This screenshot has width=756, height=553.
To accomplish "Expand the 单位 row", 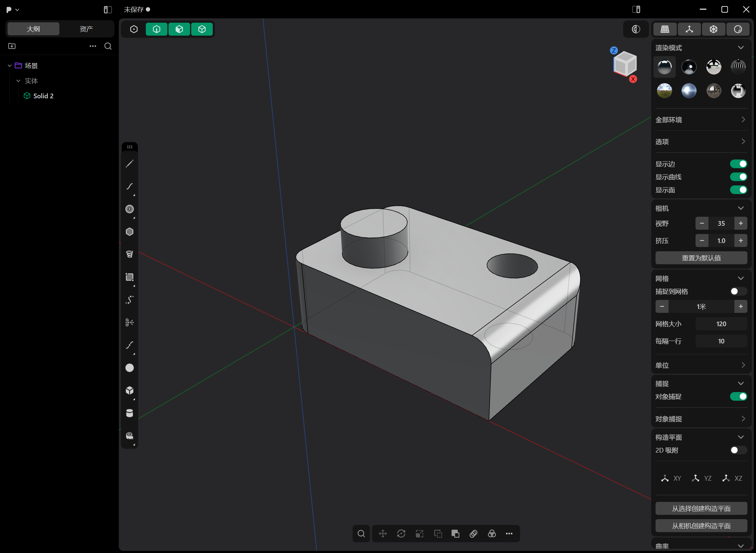I will click(x=701, y=365).
